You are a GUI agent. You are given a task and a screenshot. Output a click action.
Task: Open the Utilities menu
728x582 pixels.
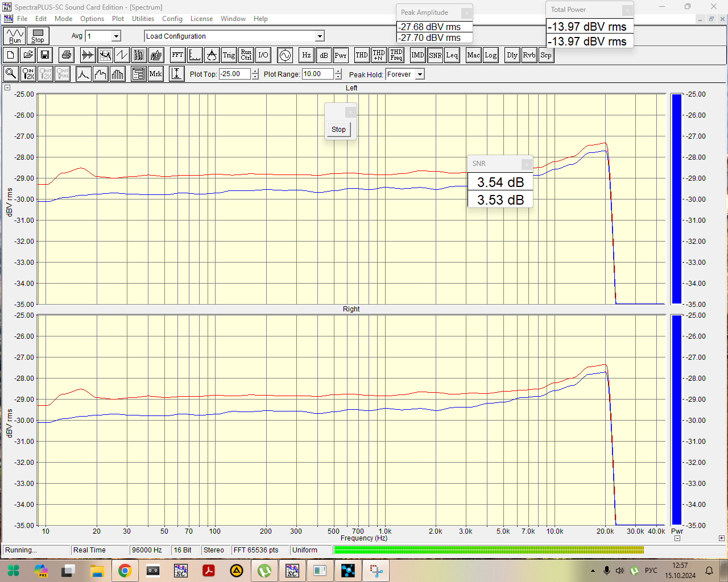tap(143, 19)
